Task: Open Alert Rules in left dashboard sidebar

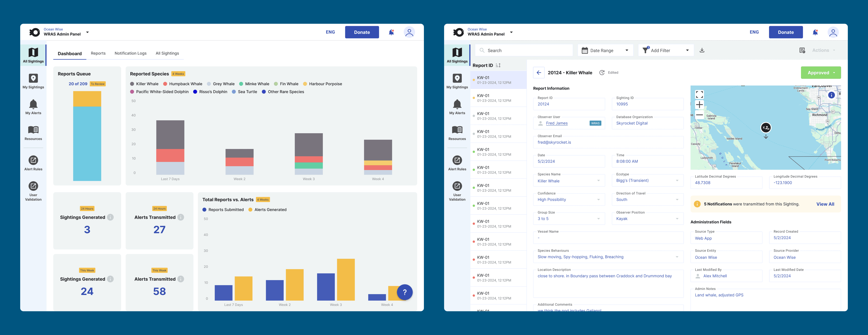Action: coord(33,163)
